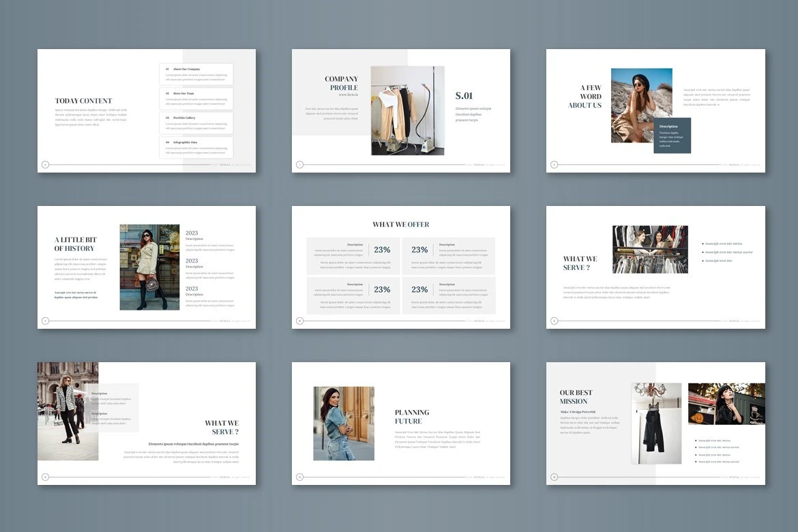Viewport: 798px width, 532px height.
Task: Select the woman in denim jacket photo
Action: [344, 424]
